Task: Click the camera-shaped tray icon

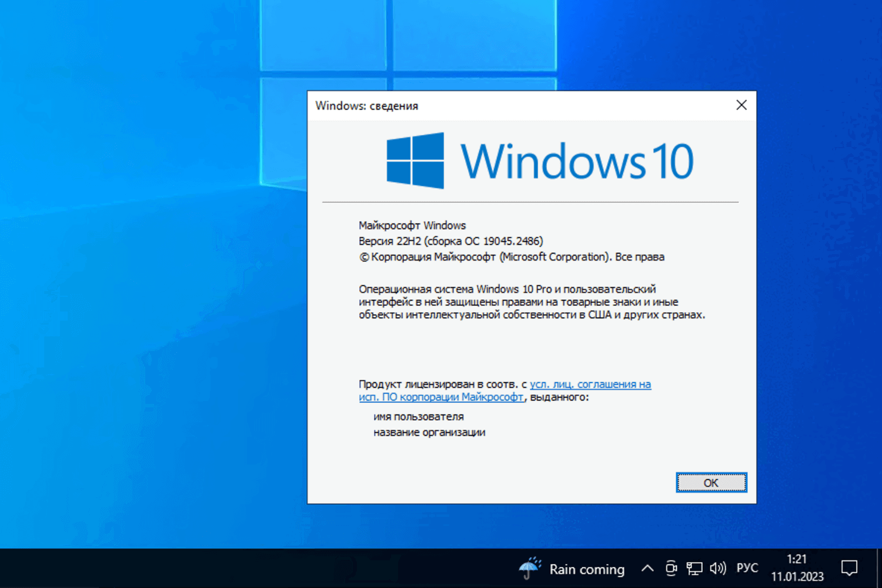Action: (x=671, y=568)
